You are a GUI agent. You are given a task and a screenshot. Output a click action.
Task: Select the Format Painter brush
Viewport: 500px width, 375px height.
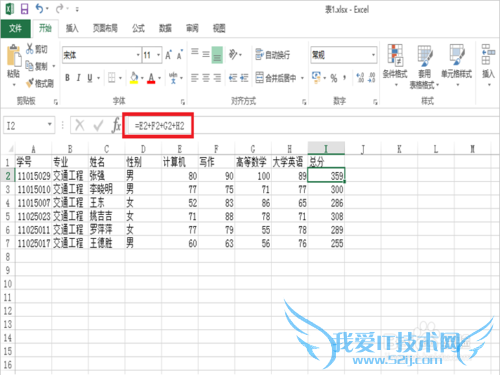click(x=40, y=83)
